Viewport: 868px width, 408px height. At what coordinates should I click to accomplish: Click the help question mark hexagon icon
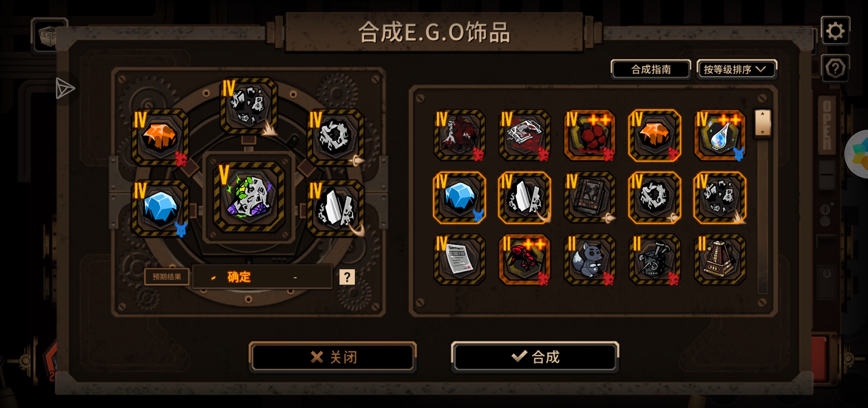point(835,68)
